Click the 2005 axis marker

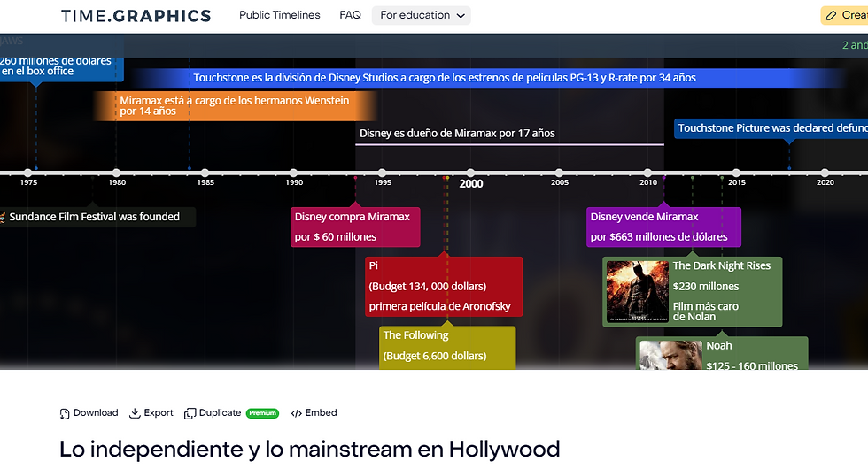point(559,173)
